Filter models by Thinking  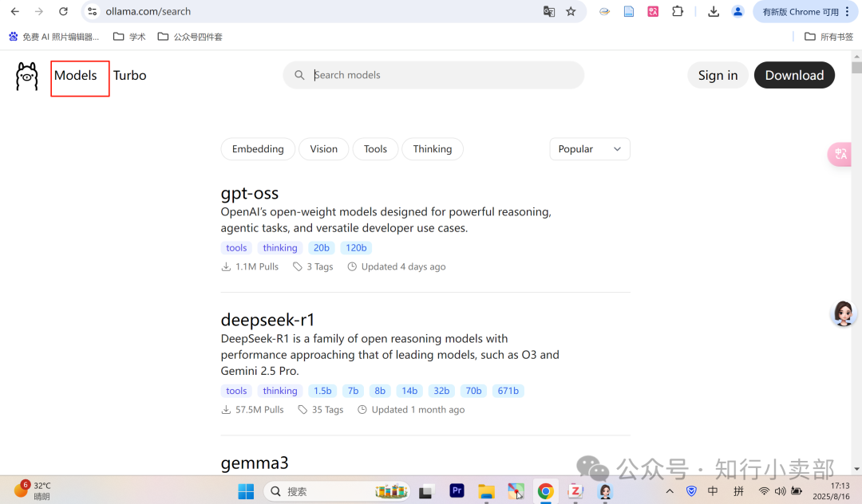tap(432, 149)
